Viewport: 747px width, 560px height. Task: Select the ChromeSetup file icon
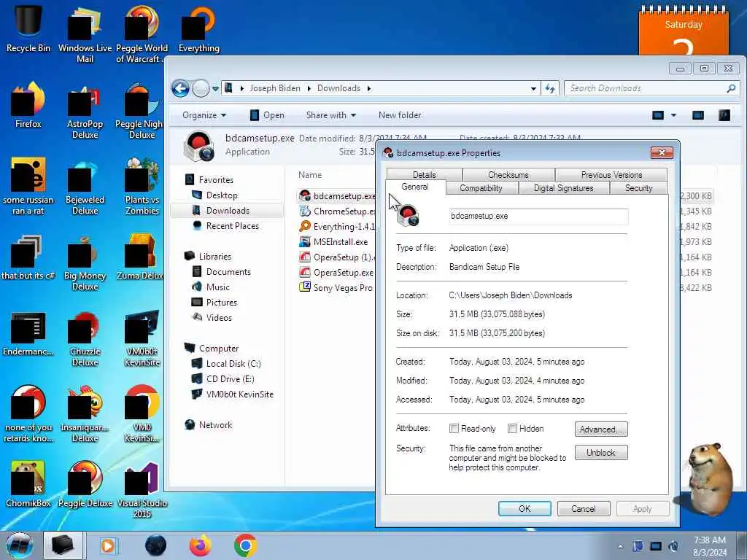pyautogui.click(x=305, y=211)
